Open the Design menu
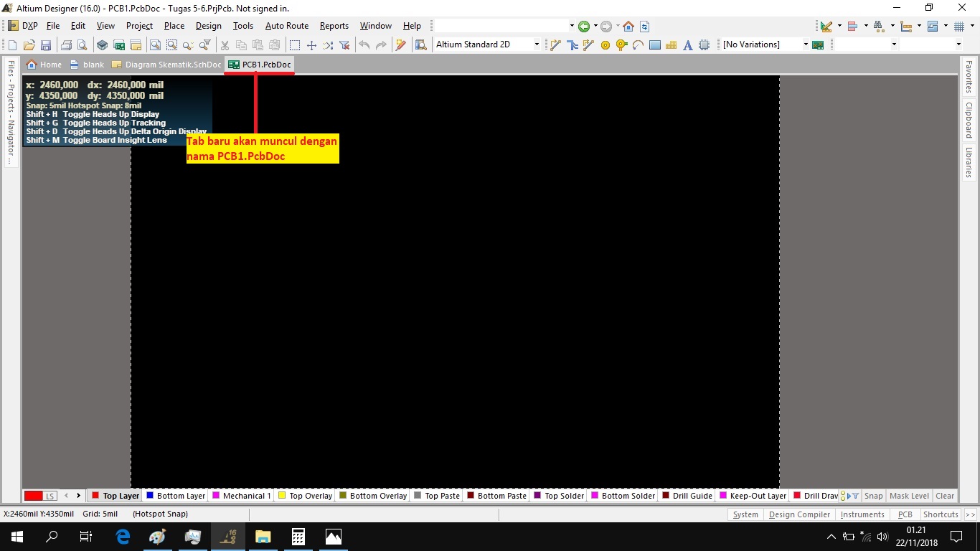 click(x=209, y=26)
